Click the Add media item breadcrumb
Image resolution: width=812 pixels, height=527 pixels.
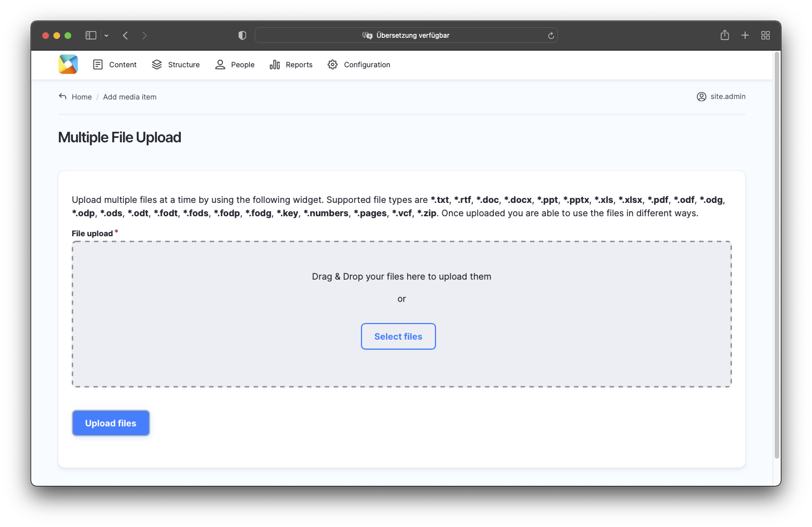pos(130,97)
